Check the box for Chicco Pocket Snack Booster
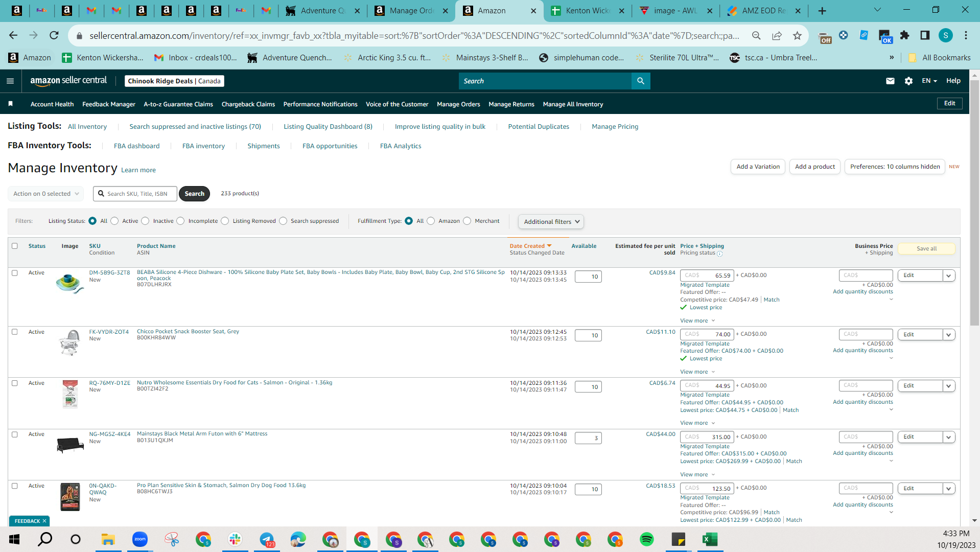This screenshot has width=980, height=552. (x=15, y=332)
